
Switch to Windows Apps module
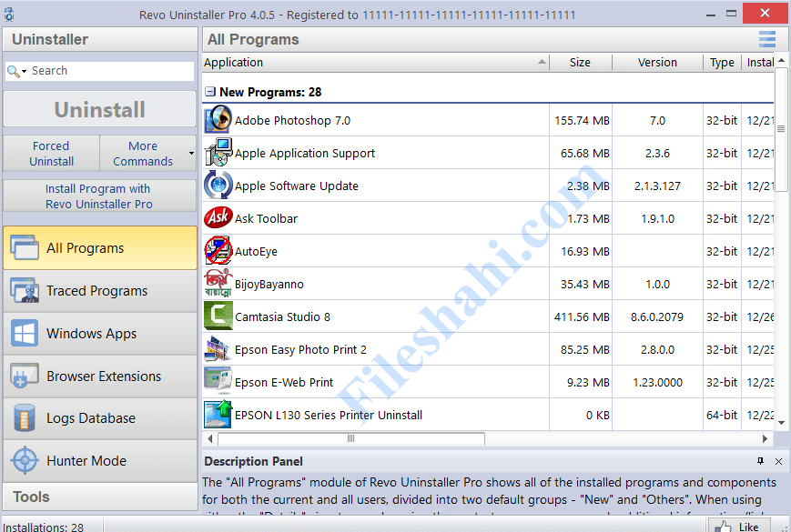point(100,334)
